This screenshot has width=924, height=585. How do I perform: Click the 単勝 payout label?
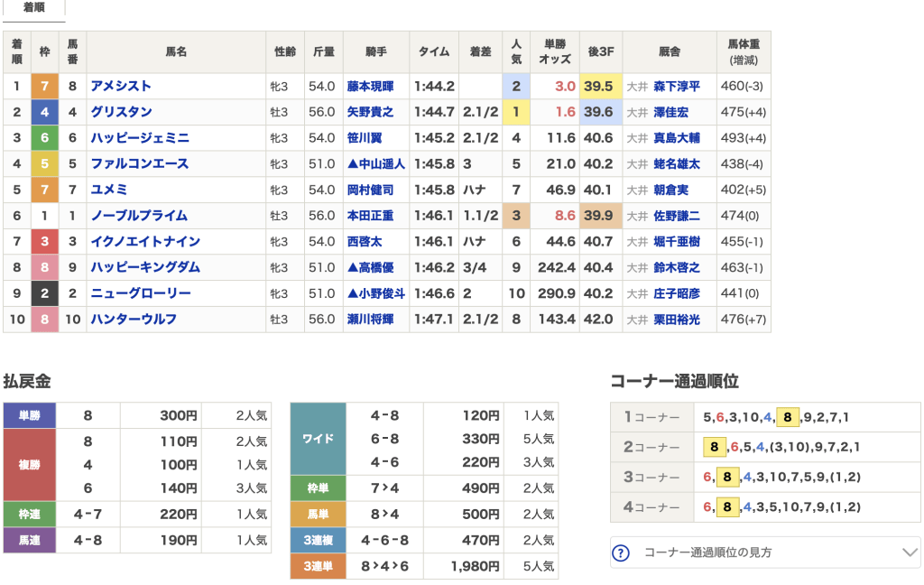(30, 416)
